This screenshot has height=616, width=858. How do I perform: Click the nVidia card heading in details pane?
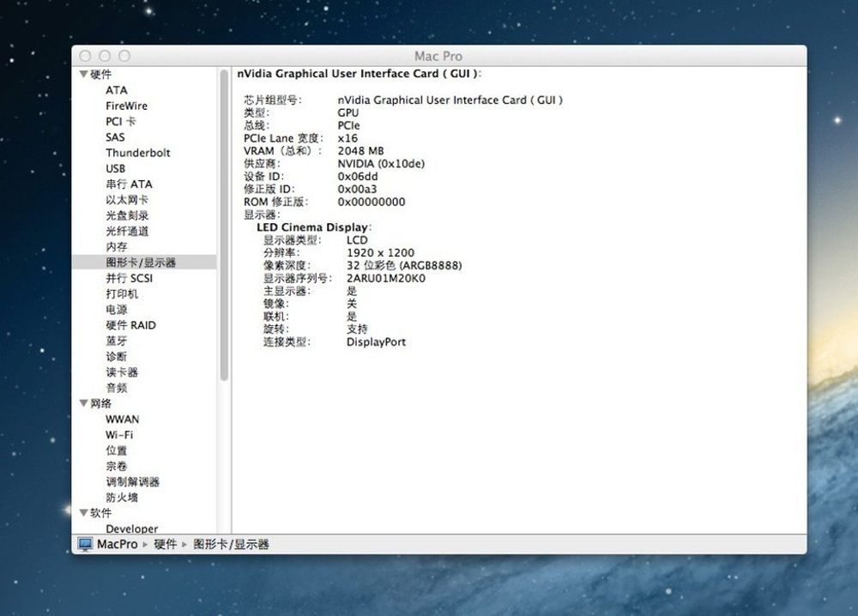[359, 74]
